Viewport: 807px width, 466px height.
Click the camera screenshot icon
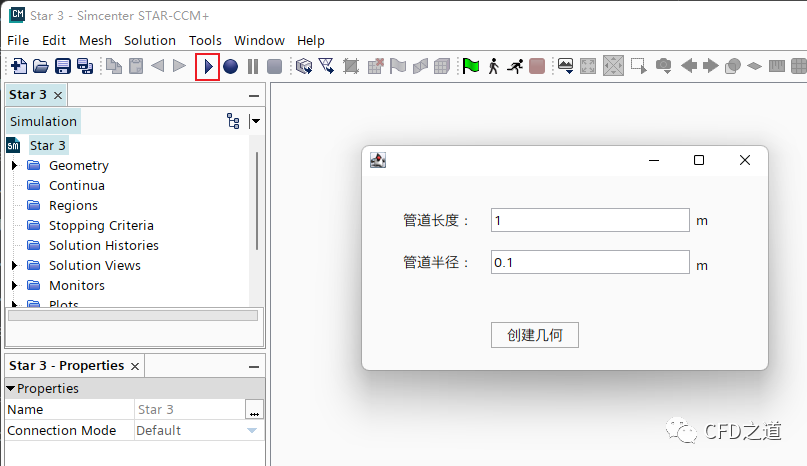663,66
